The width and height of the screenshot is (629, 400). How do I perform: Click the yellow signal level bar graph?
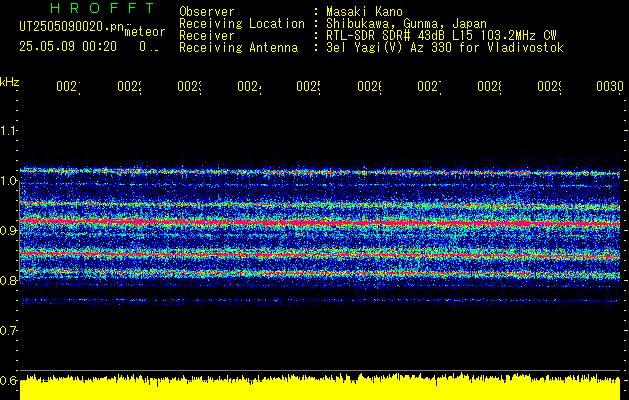(320, 387)
